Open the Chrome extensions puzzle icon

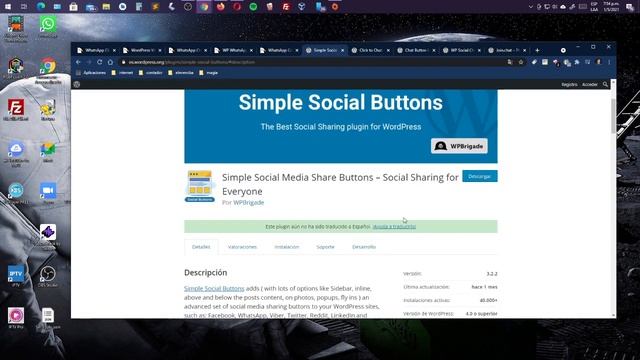click(577, 62)
